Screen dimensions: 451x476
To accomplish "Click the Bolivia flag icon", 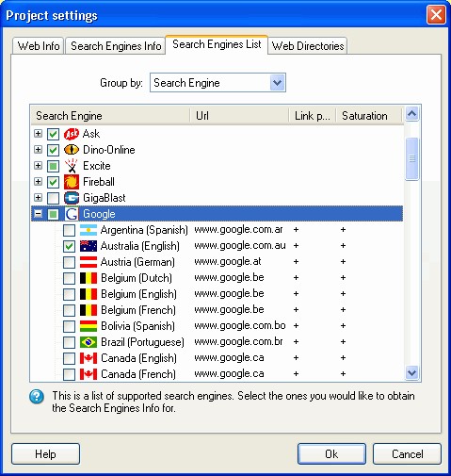I will [x=89, y=326].
